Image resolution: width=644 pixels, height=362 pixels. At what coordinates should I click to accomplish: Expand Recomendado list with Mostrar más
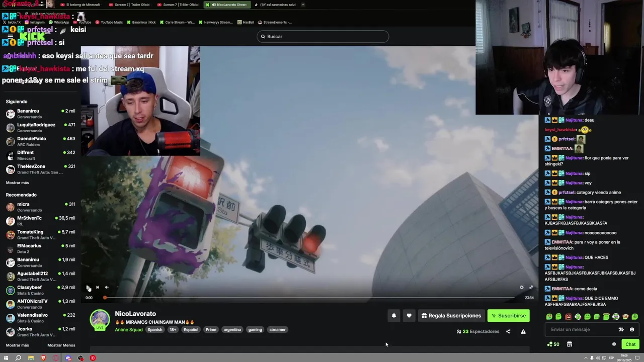[17, 345]
